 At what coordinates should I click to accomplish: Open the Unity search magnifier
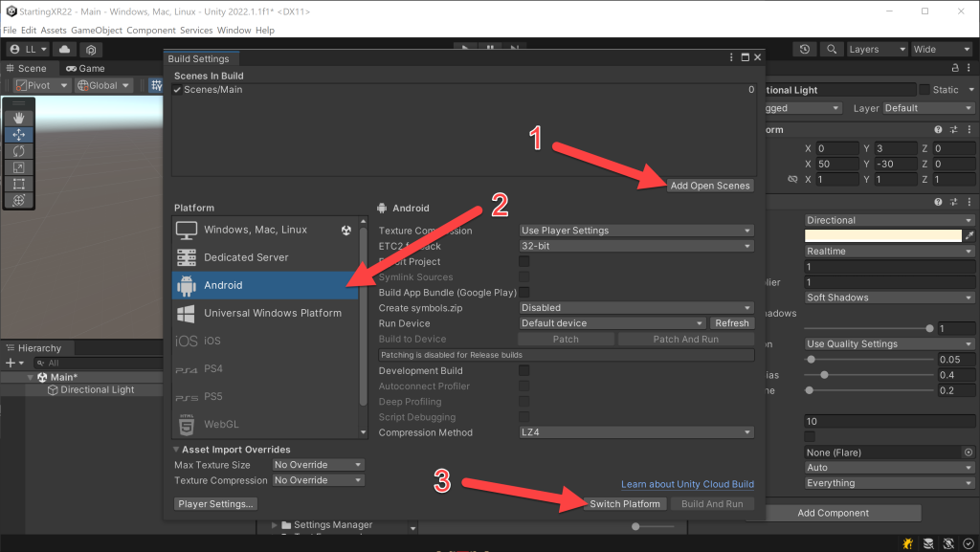pyautogui.click(x=832, y=50)
